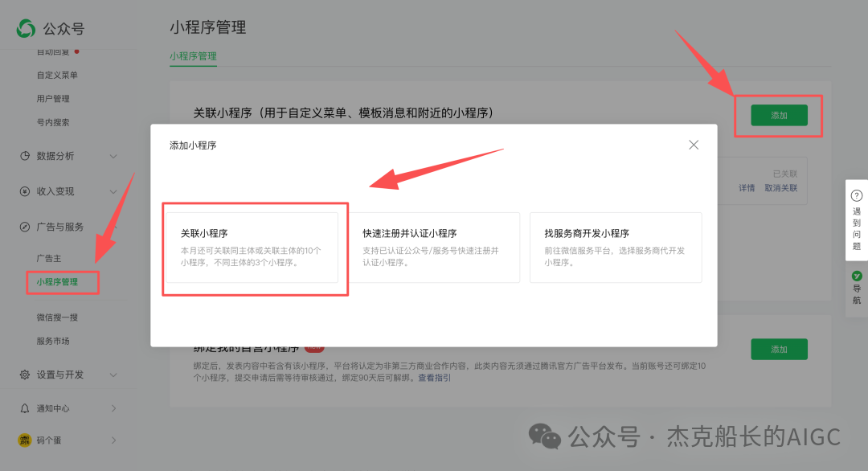
Task: Click the 广告与服务 menu label
Action: [x=59, y=227]
